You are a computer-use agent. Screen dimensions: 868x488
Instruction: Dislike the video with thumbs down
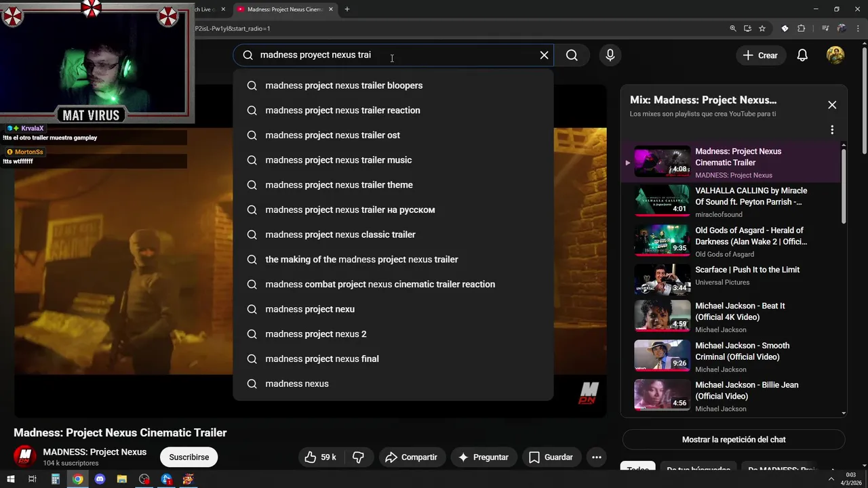(359, 457)
